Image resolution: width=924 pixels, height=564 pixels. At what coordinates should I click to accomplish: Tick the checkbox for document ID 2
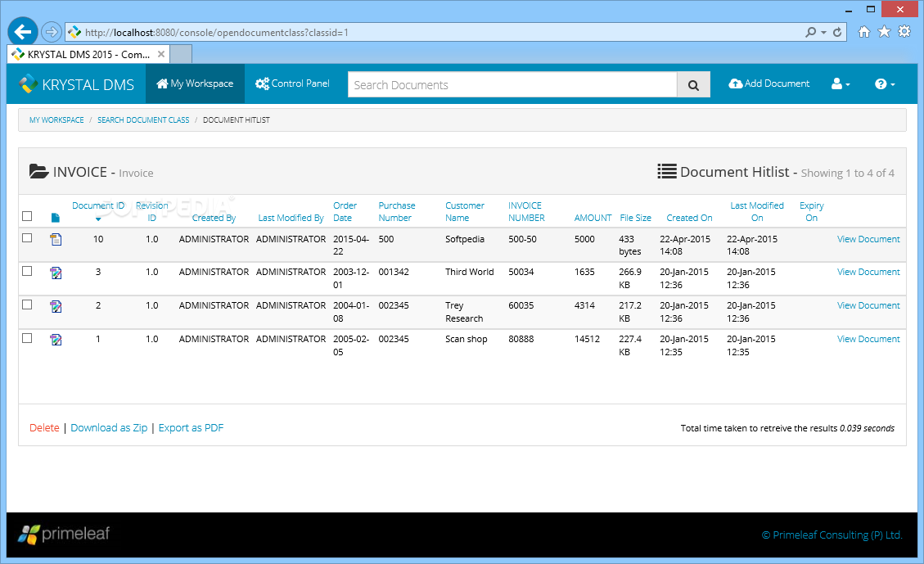(x=27, y=305)
